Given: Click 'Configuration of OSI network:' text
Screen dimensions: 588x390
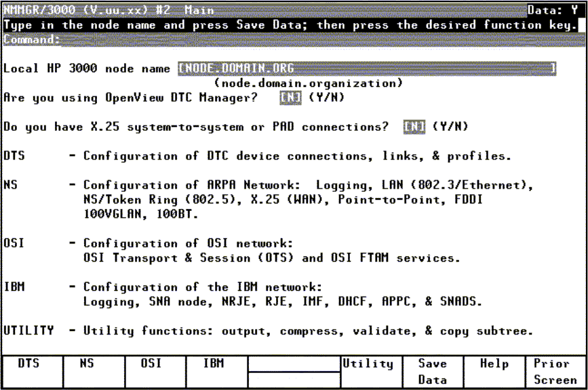Looking at the screenshot, I should tap(188, 243).
